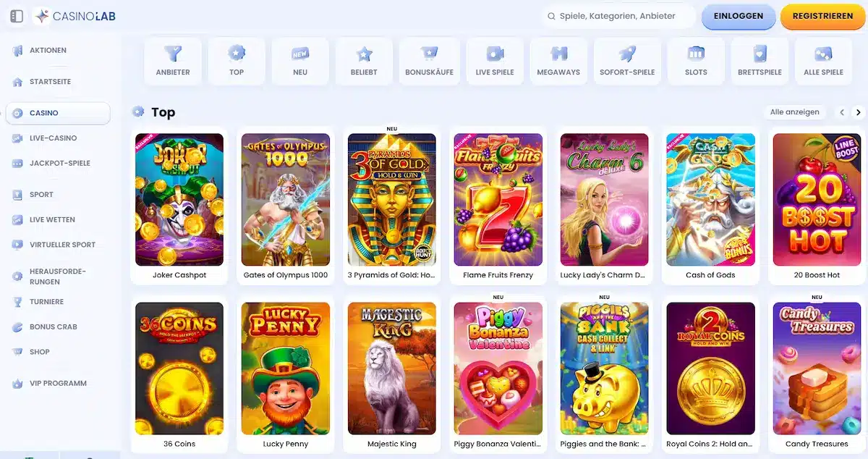Focus the game search field

coord(618,16)
